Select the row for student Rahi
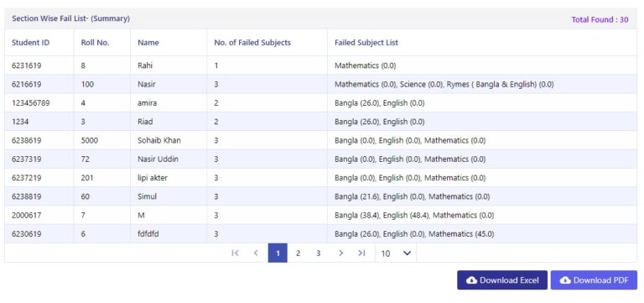 [x=321, y=65]
